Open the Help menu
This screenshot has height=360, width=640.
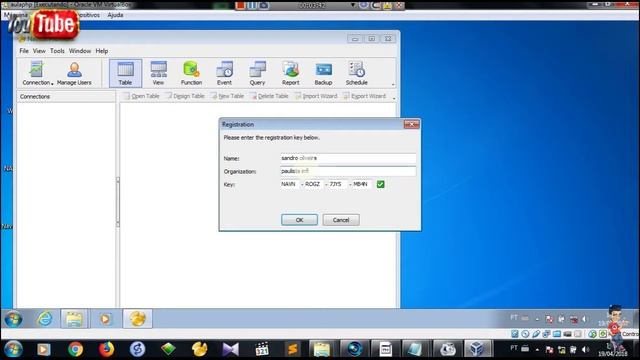coord(102,51)
